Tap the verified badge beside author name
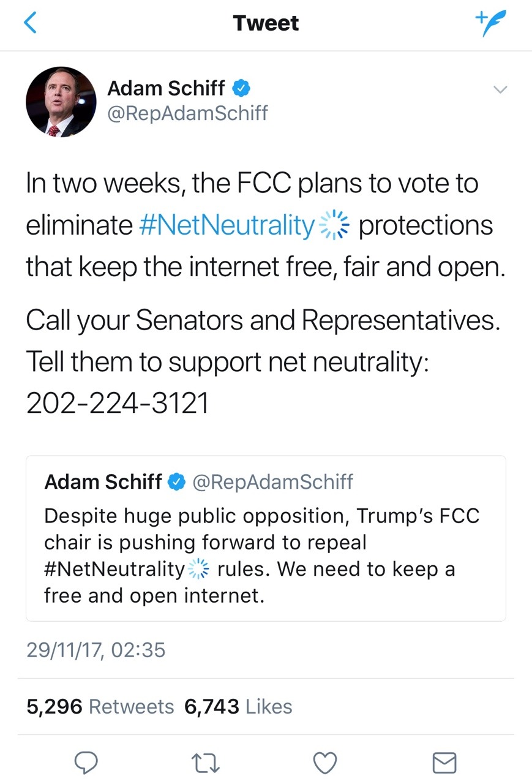This screenshot has width=532, height=784. point(241,89)
